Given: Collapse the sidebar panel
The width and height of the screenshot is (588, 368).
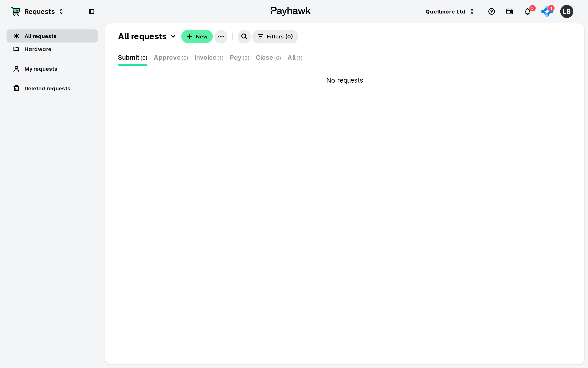Looking at the screenshot, I should pos(91,11).
